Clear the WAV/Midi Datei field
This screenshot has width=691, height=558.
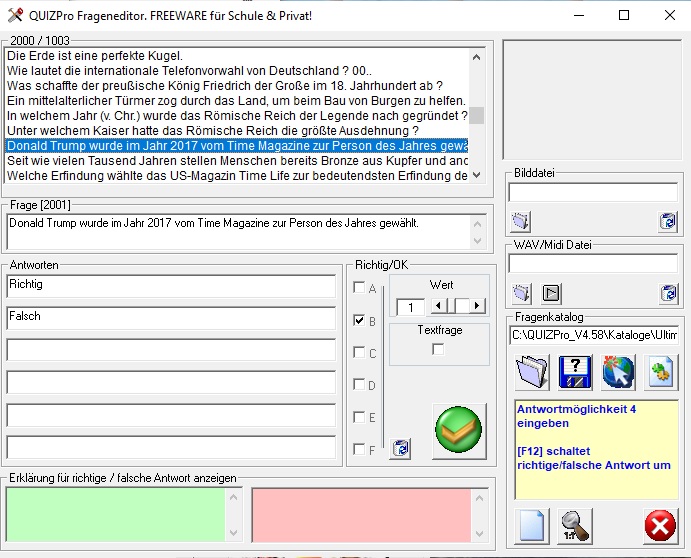pos(668,293)
